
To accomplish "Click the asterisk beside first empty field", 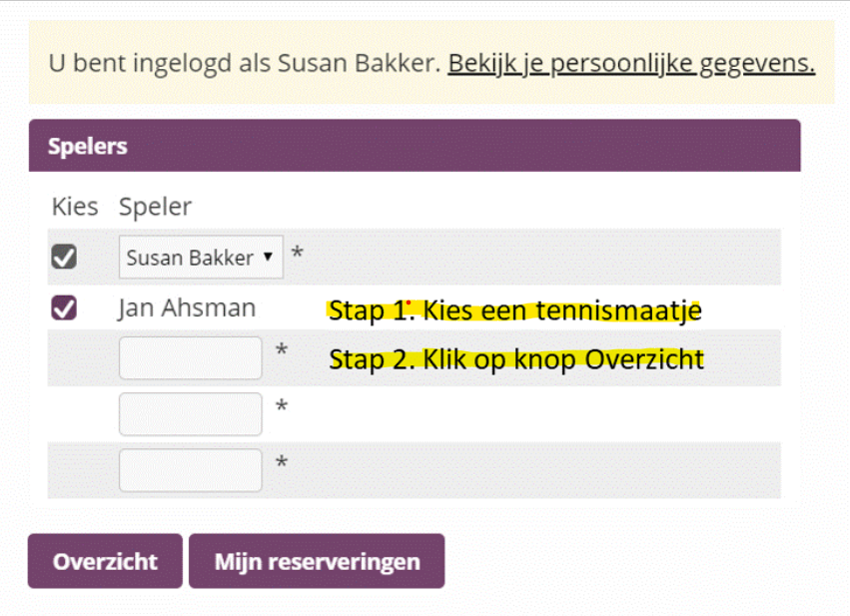I will pyautogui.click(x=282, y=350).
